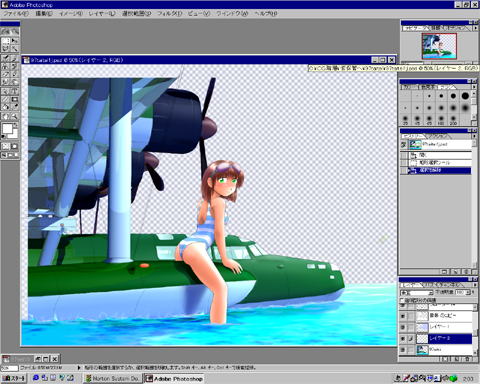Select the レイヤー 1 layer row
The width and height of the screenshot is (480, 384).
[436, 327]
